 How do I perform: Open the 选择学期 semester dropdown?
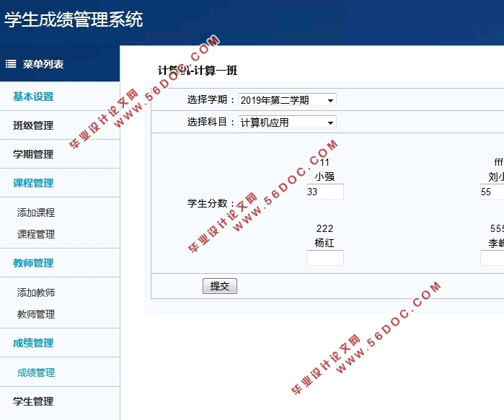click(287, 100)
